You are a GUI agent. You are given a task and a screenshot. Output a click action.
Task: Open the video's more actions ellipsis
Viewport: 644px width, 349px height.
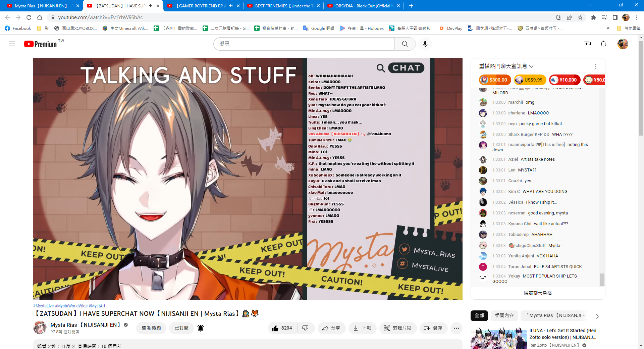(x=457, y=328)
